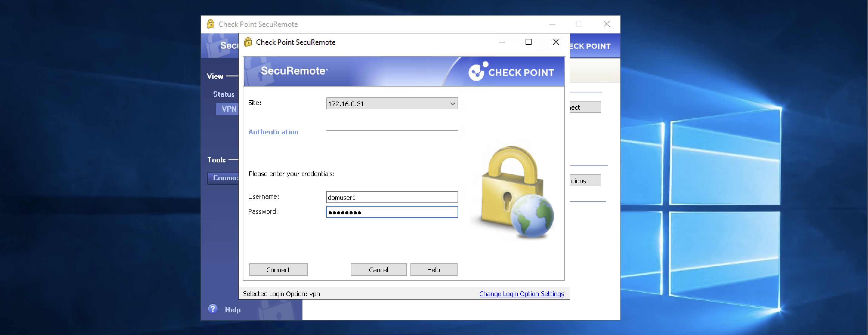Expand the Site dropdown arrow
868x335 pixels.
(452, 104)
